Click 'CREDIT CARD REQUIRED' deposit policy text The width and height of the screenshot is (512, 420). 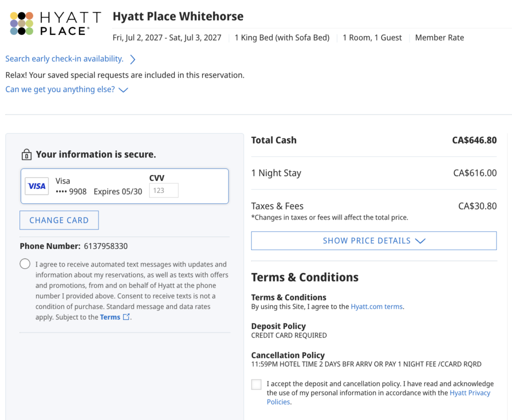(288, 335)
